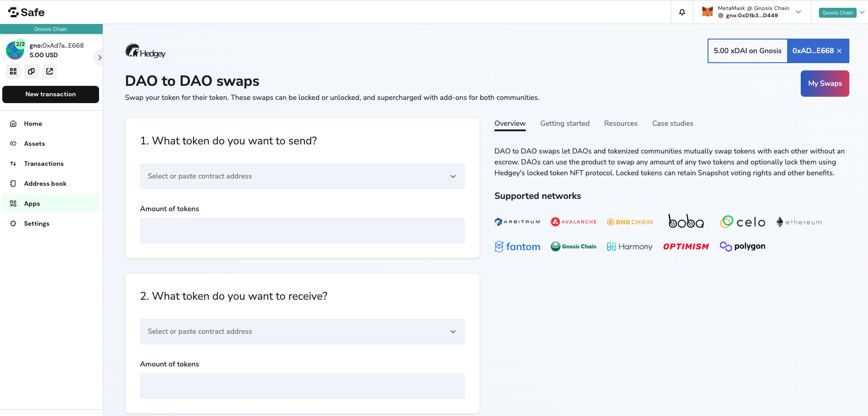Click the BNB Chain network logo

[630, 222]
